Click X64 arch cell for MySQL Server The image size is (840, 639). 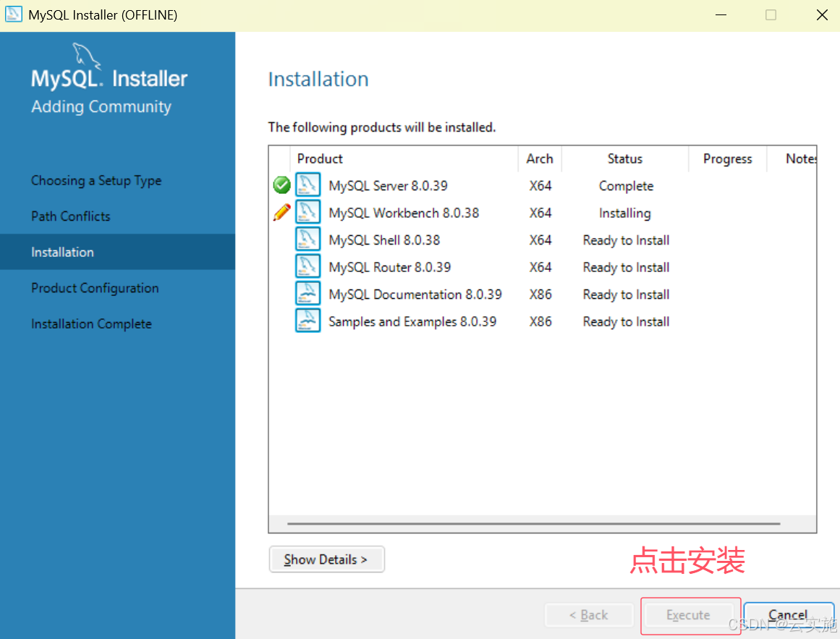click(540, 186)
